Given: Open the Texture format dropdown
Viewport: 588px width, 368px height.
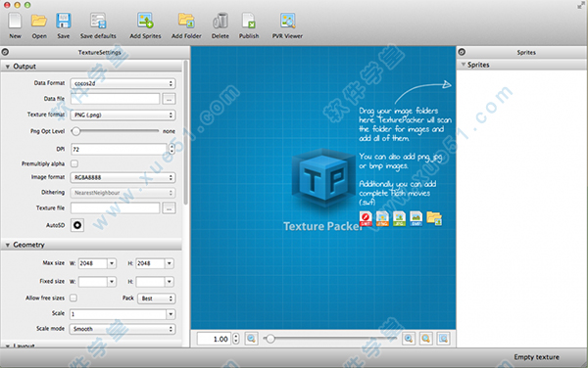Looking at the screenshot, I should (x=123, y=115).
